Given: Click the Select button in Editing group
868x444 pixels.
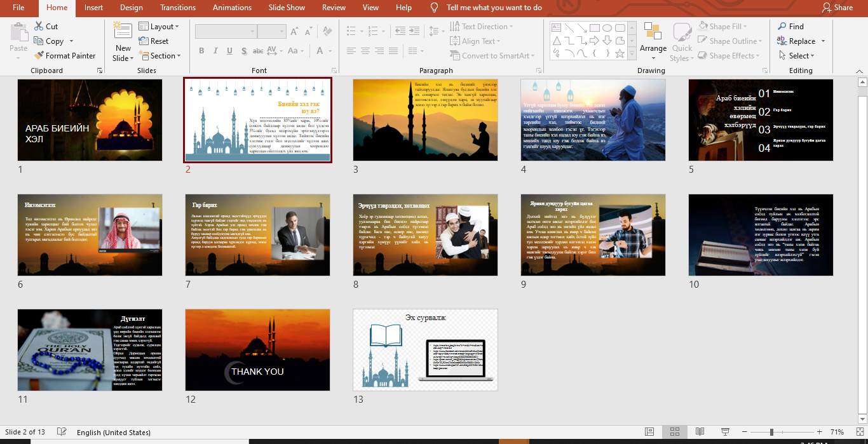Looking at the screenshot, I should point(799,55).
